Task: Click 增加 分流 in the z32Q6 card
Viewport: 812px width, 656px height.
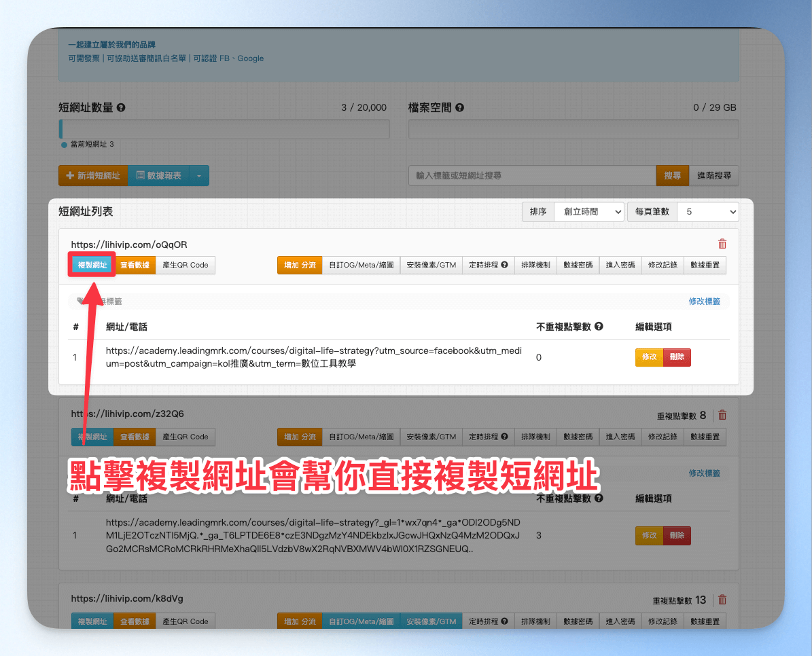Action: (300, 437)
